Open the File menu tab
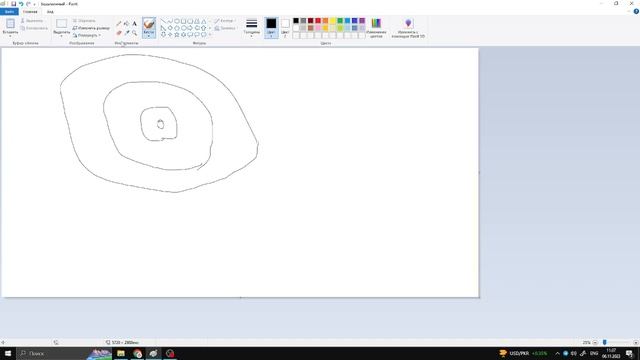640x360 pixels. [x=9, y=12]
